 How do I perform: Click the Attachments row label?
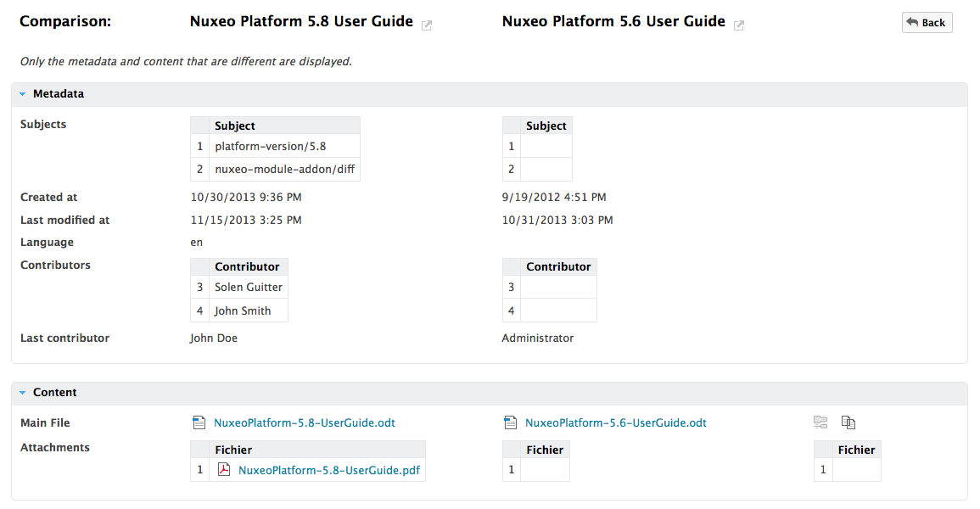pos(55,447)
